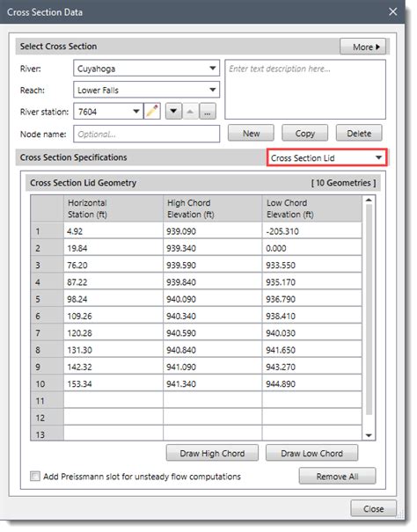Select row header 5 in geometry table
The width and height of the screenshot is (417, 532).
pos(48,299)
